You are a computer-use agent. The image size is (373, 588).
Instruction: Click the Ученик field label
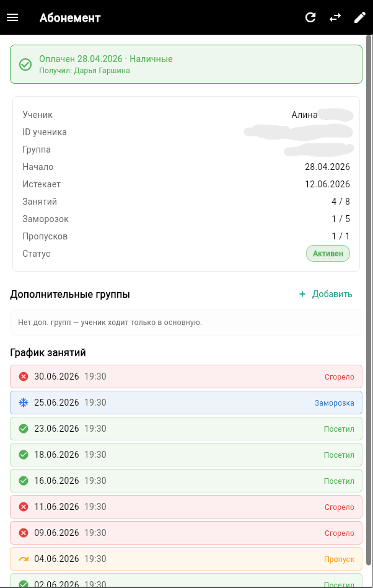point(37,115)
